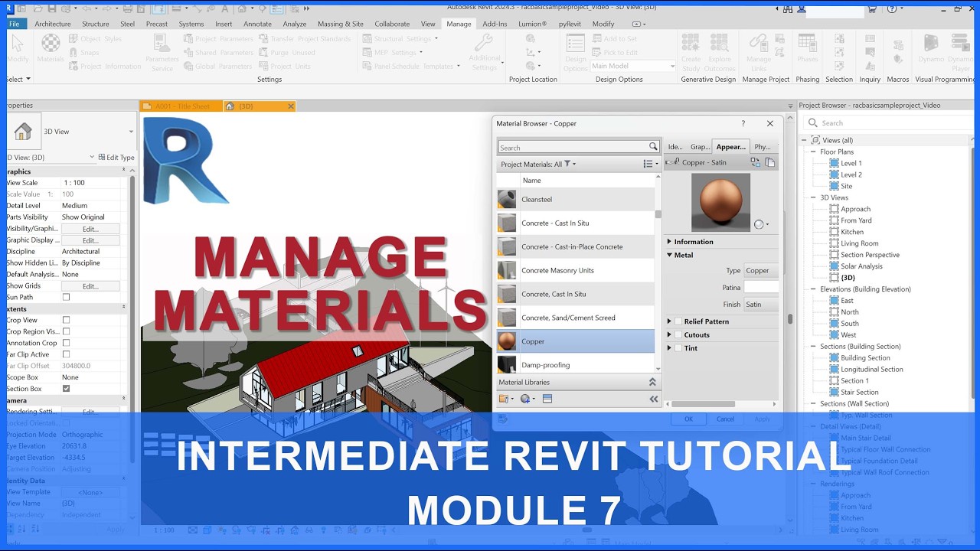Click the Material Browser help question mark
Image resolution: width=980 pixels, height=551 pixels.
tap(743, 123)
